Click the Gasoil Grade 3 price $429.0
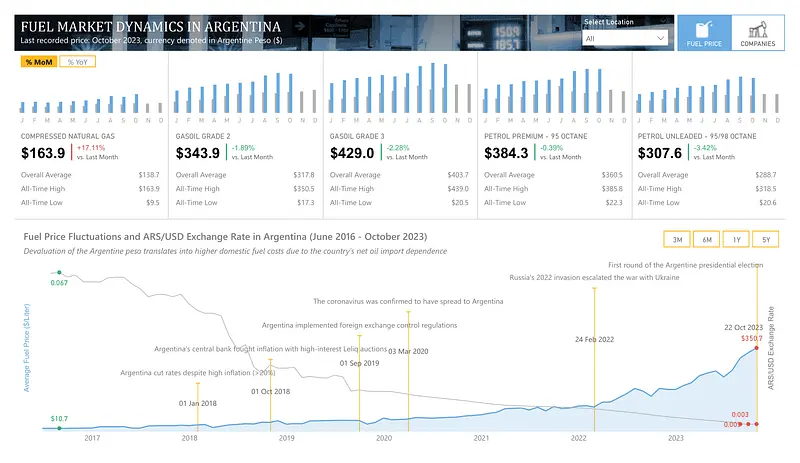Image resolution: width=800 pixels, height=463 pixels. tap(352, 153)
